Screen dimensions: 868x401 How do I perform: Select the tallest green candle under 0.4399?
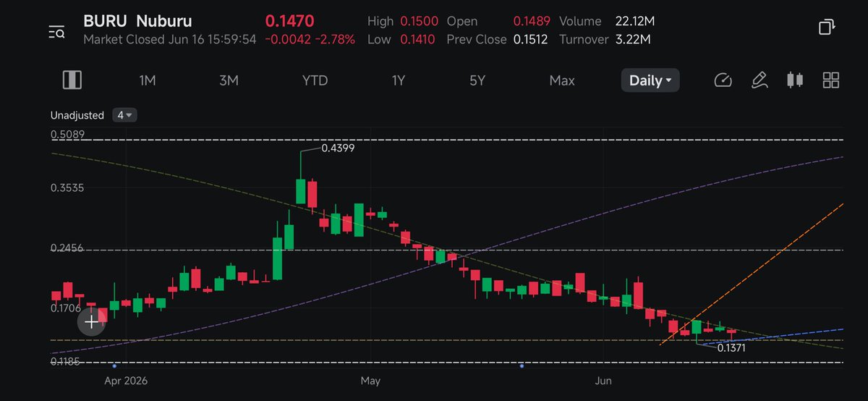tap(301, 190)
